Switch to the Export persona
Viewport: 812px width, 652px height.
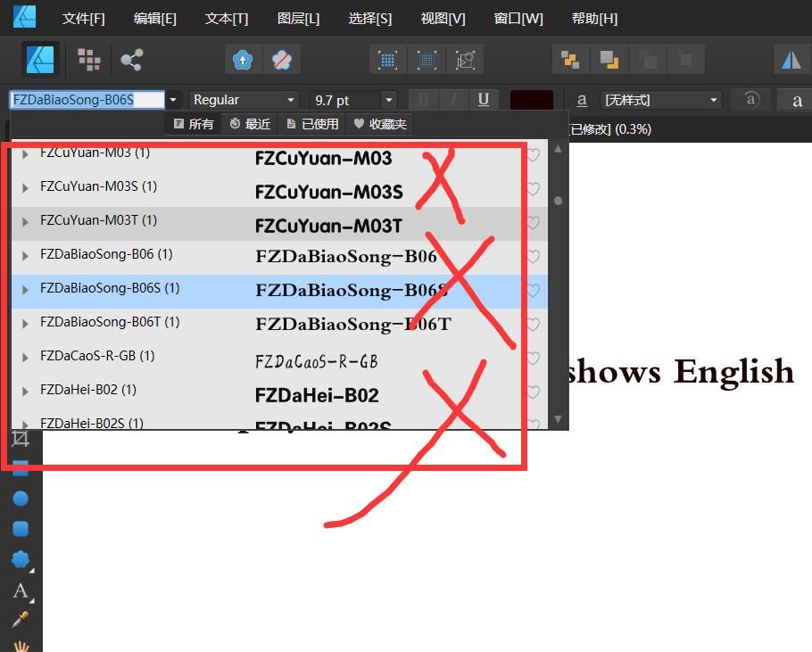(132, 60)
